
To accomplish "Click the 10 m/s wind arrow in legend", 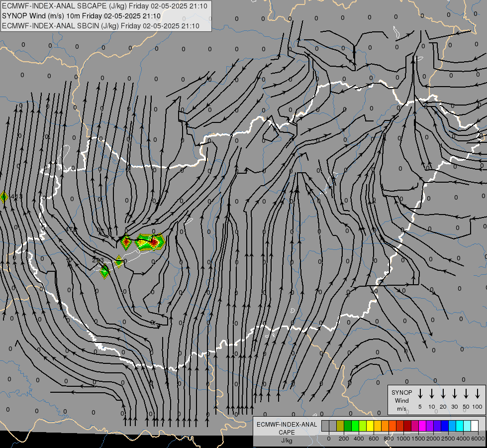I will point(431,393).
